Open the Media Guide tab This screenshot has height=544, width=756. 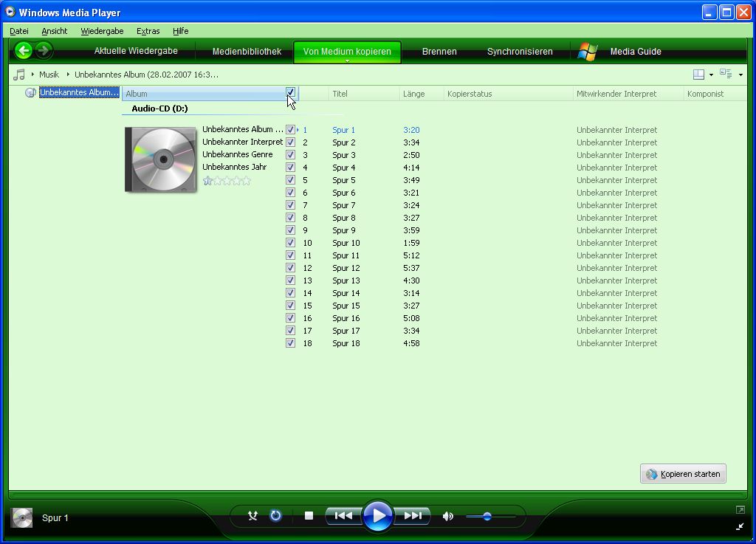(x=636, y=52)
